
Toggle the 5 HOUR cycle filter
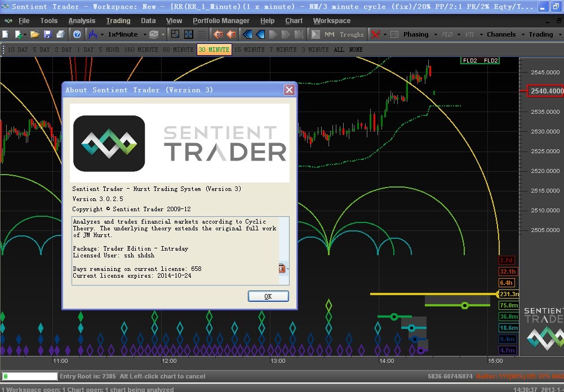click(109, 50)
